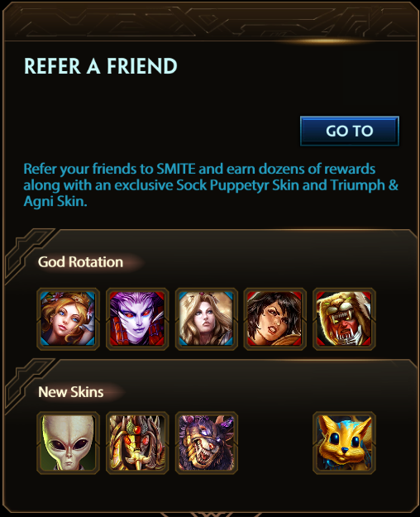This screenshot has width=420, height=517.
Task: Pick the long-haired blonde Freya portrait
Action: [207, 318]
